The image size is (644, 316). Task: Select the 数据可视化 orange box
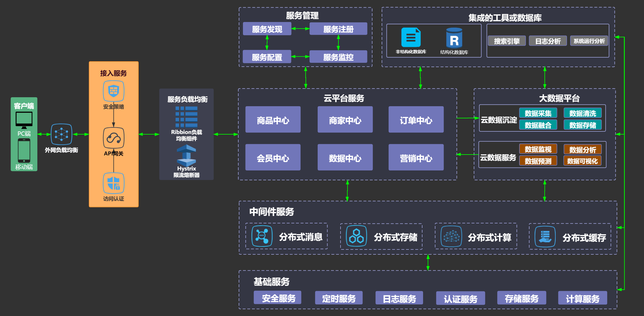pos(582,161)
